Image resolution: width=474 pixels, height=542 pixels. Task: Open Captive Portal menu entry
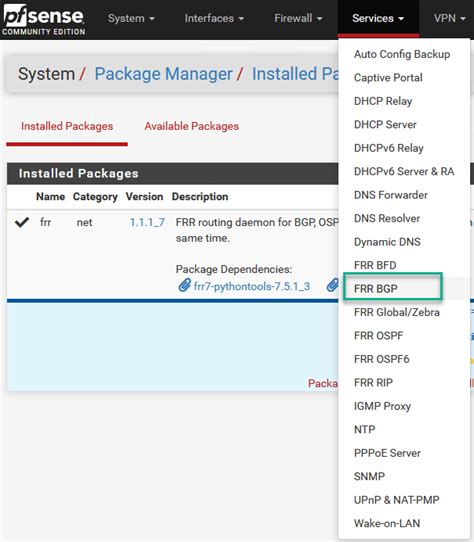click(388, 78)
